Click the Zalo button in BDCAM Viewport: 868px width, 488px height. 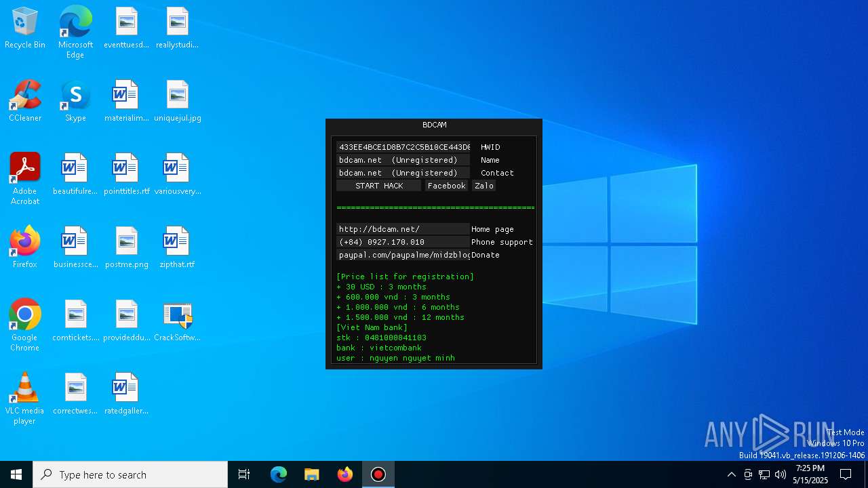(484, 186)
